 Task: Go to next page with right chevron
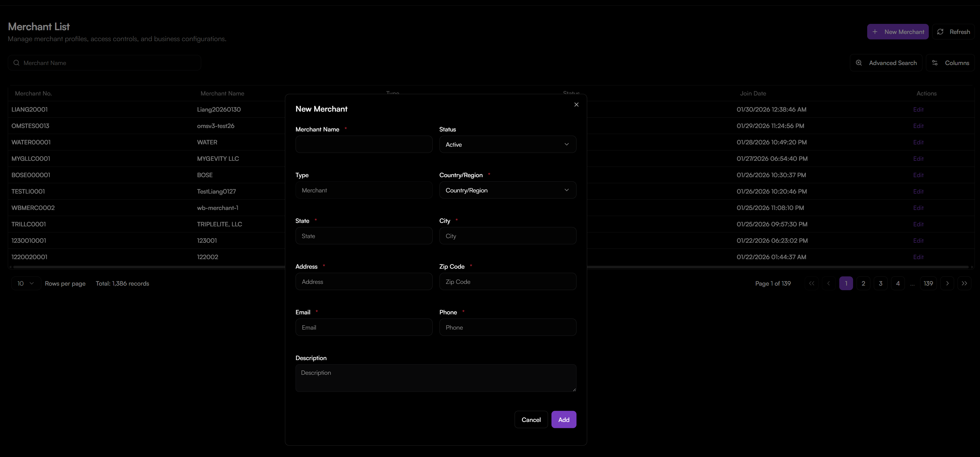tap(947, 283)
